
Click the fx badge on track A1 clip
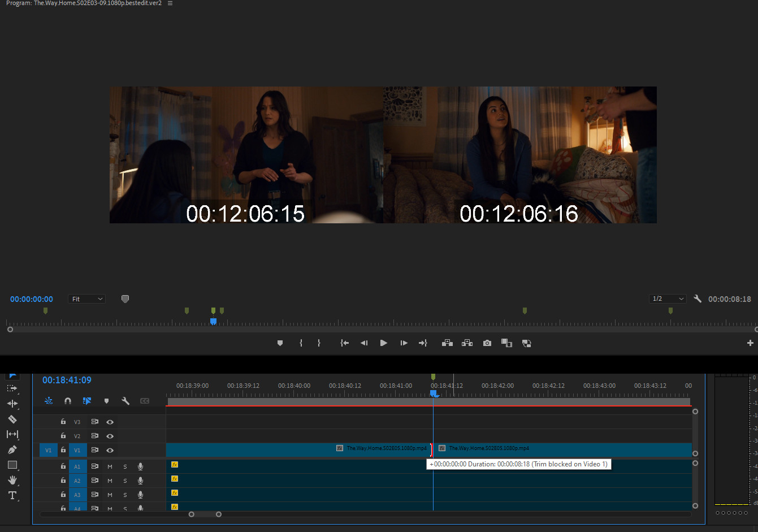click(175, 465)
